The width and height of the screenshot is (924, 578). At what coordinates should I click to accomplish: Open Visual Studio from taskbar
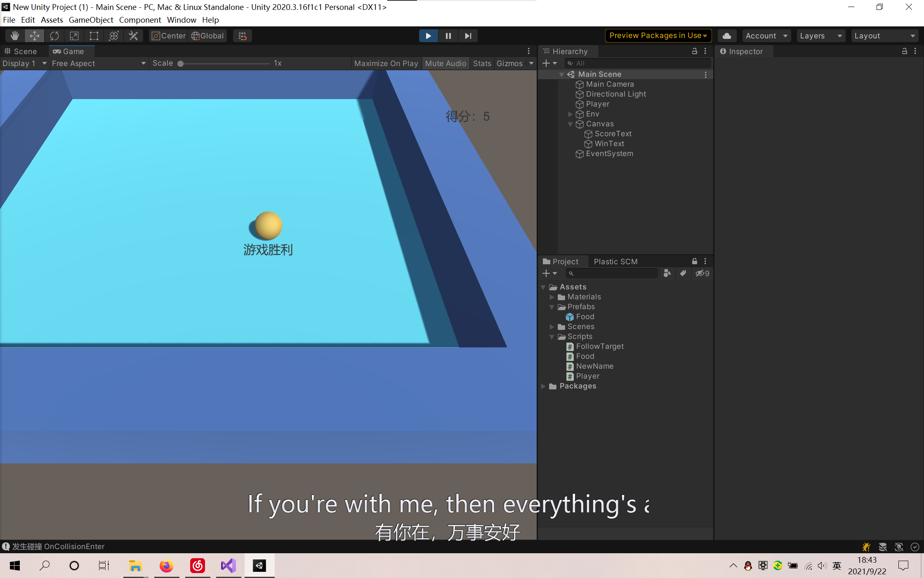tap(228, 565)
